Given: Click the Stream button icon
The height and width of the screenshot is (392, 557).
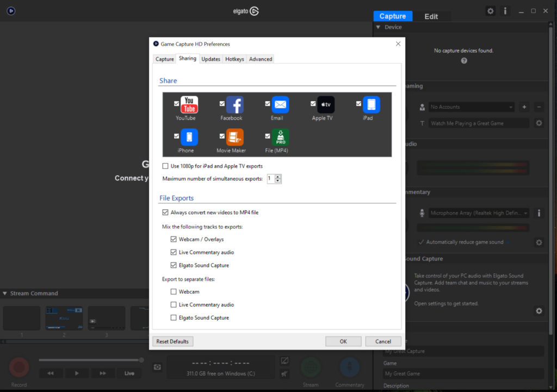Looking at the screenshot, I should click(x=311, y=367).
